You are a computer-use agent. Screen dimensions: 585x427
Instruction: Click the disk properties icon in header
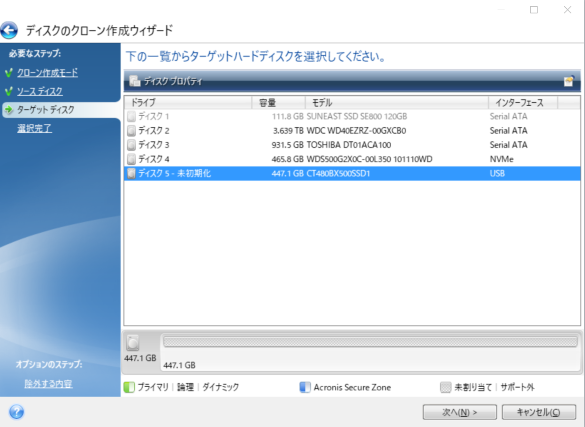pyautogui.click(x=134, y=81)
